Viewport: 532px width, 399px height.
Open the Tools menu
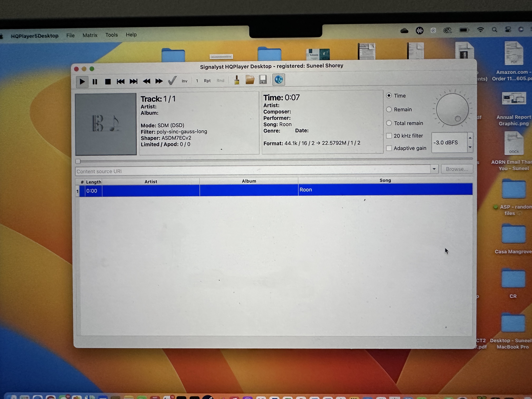[x=112, y=35]
